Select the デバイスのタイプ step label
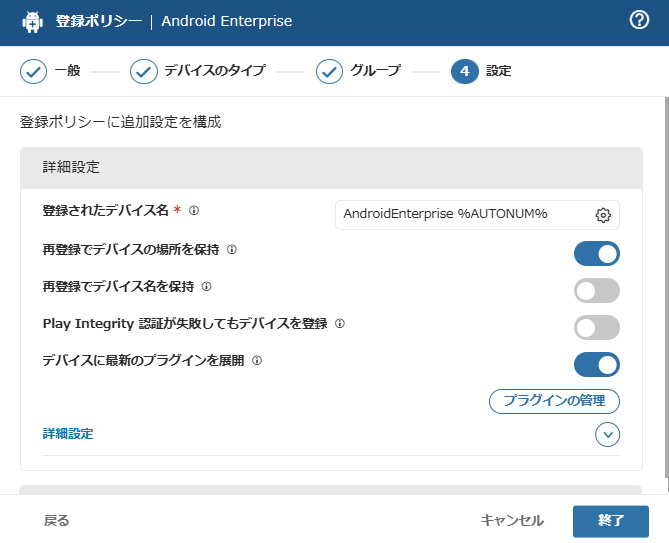 (215, 70)
